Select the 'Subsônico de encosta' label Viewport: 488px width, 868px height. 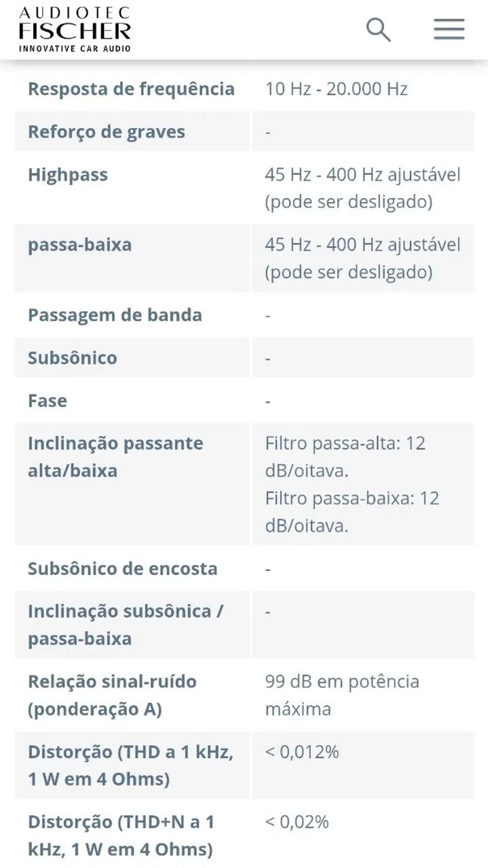coord(123,568)
